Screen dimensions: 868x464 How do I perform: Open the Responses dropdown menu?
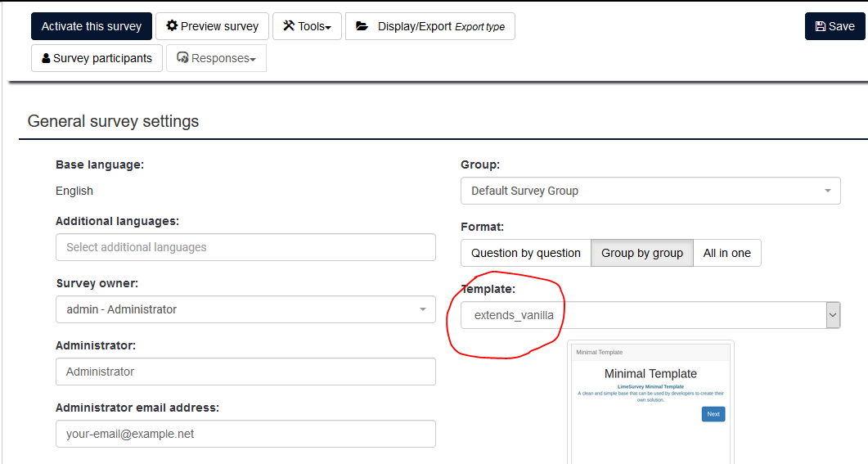216,58
